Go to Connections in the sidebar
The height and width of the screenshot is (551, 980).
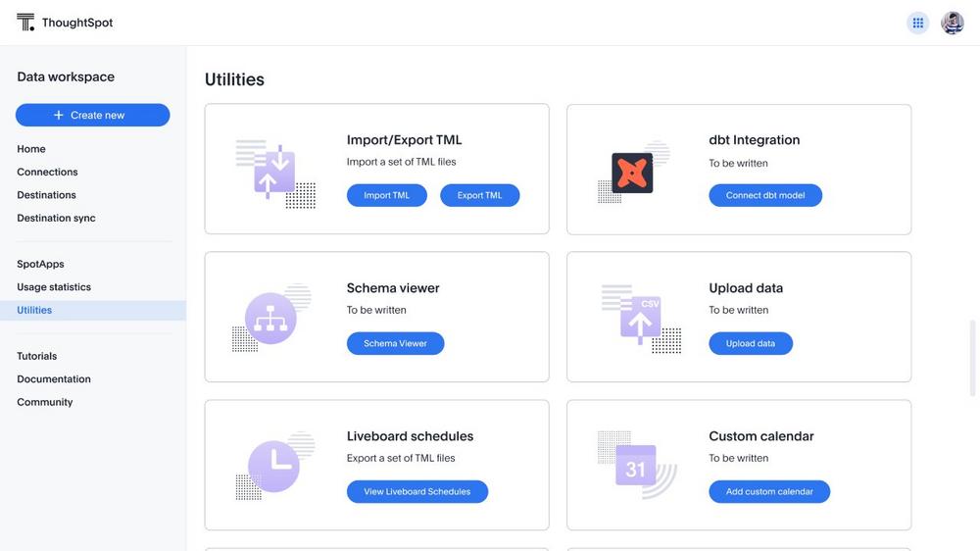click(x=47, y=172)
